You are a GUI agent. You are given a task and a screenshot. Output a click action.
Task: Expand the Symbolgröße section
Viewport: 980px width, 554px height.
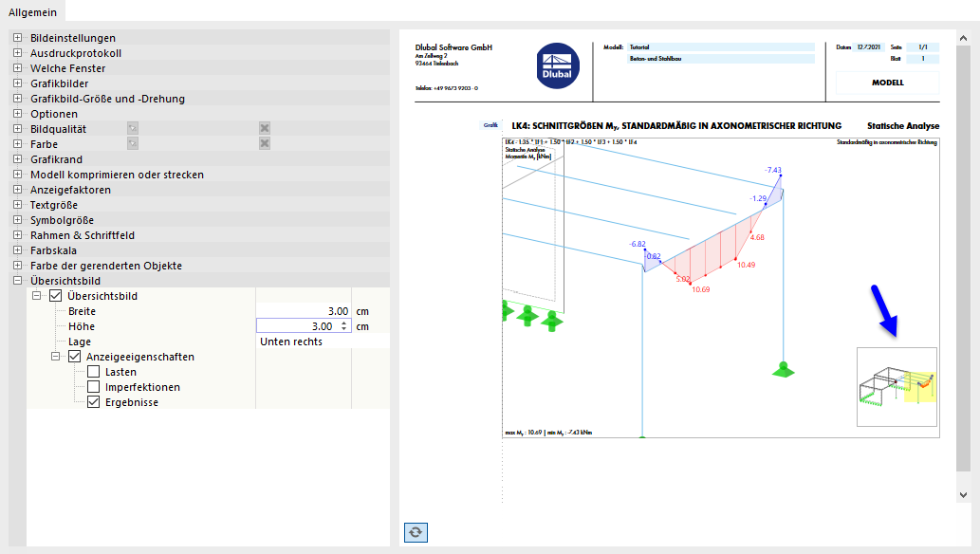(17, 219)
